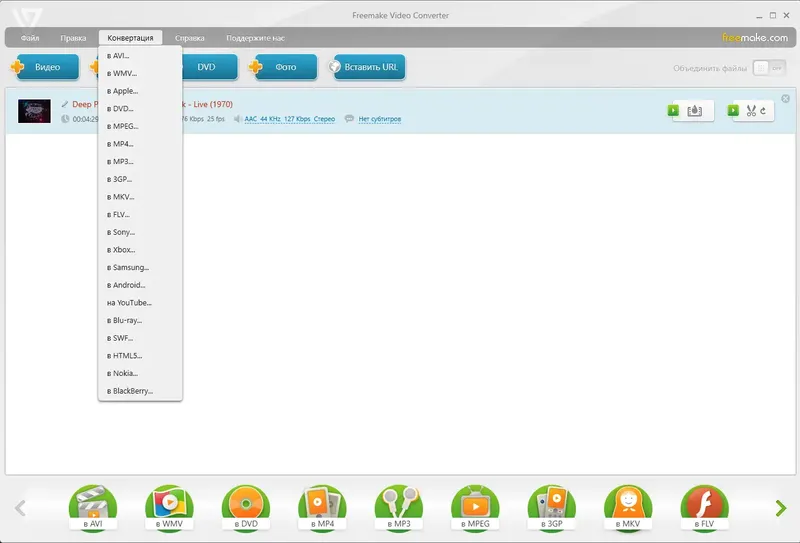Viewport: 800px width, 543px height.
Task: Open the Справка menu
Action: [190, 38]
